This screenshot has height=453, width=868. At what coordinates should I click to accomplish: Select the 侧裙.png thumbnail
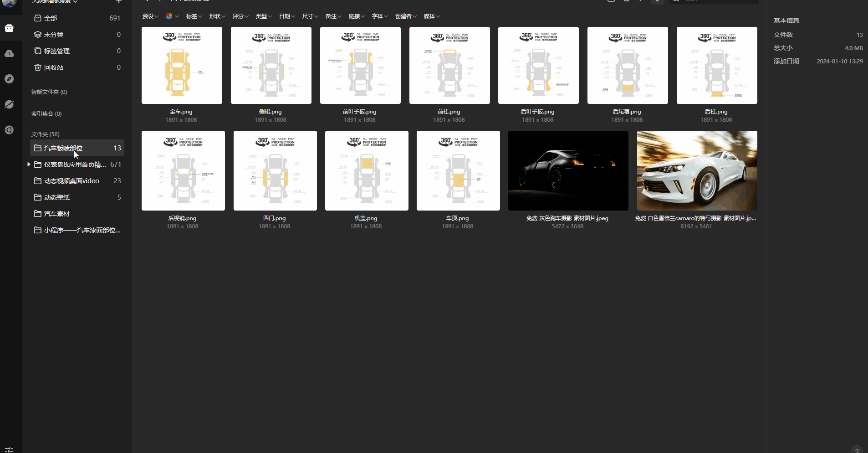click(x=271, y=65)
